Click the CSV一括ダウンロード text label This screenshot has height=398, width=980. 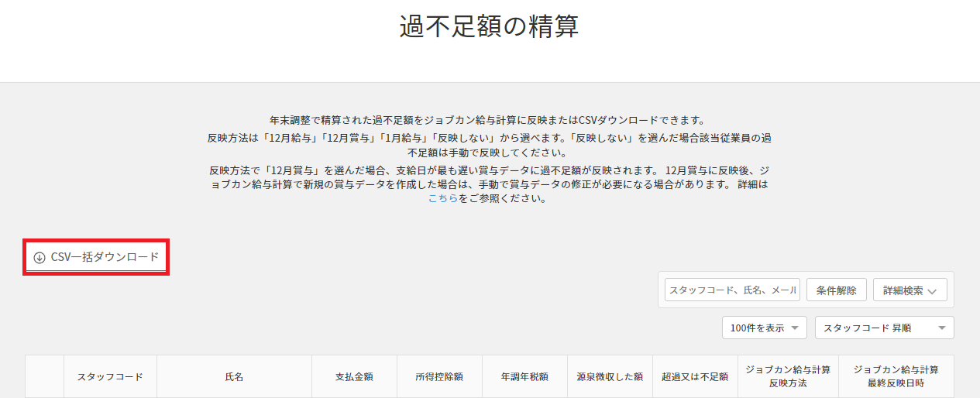tap(105, 257)
